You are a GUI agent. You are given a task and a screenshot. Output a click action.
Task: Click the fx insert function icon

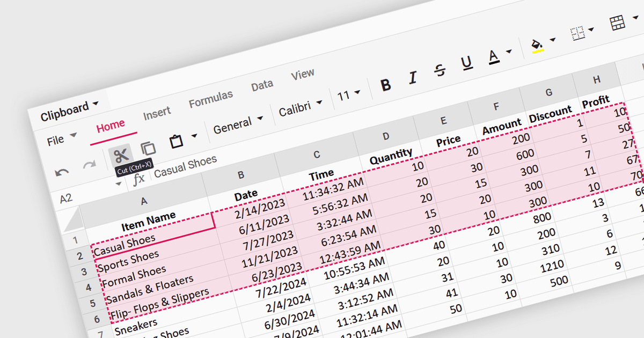139,179
